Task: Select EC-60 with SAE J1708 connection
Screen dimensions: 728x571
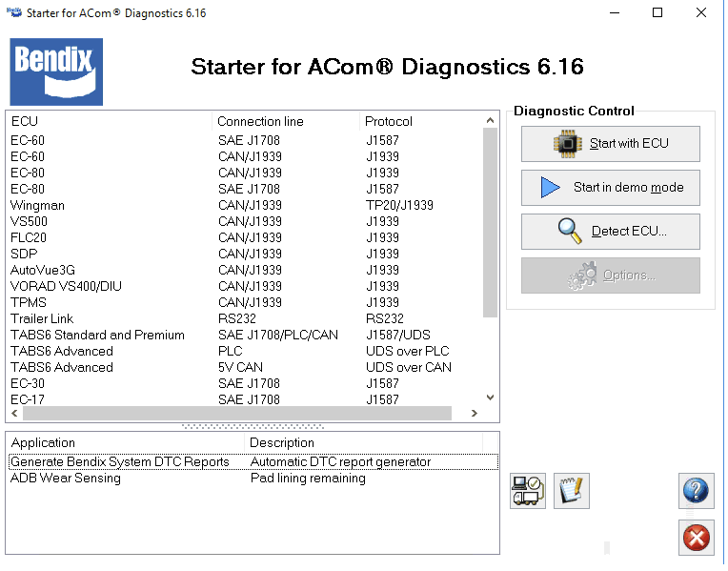Action: (x=245, y=140)
